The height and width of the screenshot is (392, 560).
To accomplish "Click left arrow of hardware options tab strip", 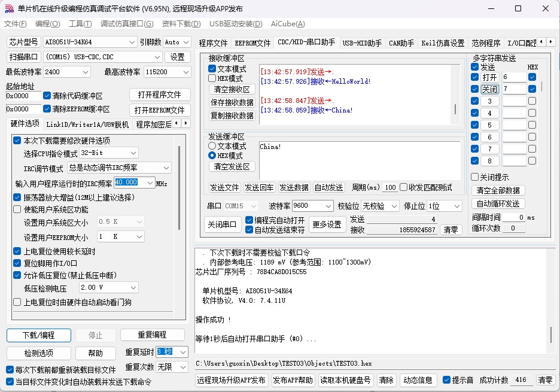I will click(x=176, y=123).
